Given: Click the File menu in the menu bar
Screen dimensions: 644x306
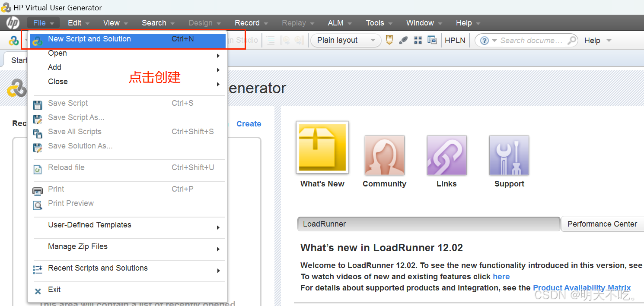Looking at the screenshot, I should coord(43,23).
